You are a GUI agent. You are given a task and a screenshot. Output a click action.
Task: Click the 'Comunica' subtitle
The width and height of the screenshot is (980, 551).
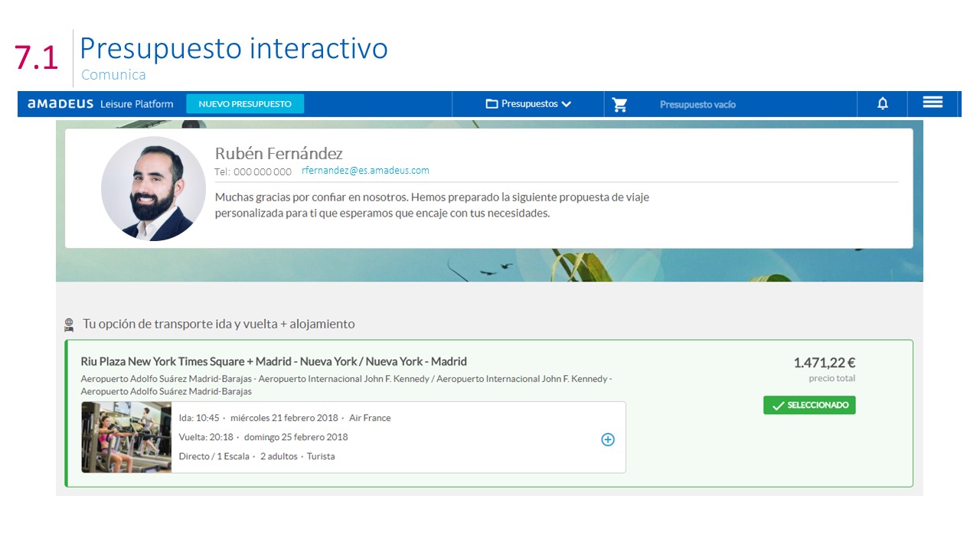(113, 75)
